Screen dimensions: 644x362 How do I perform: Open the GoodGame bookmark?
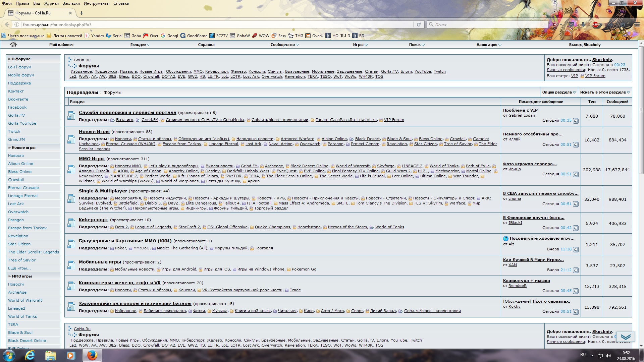click(194, 36)
